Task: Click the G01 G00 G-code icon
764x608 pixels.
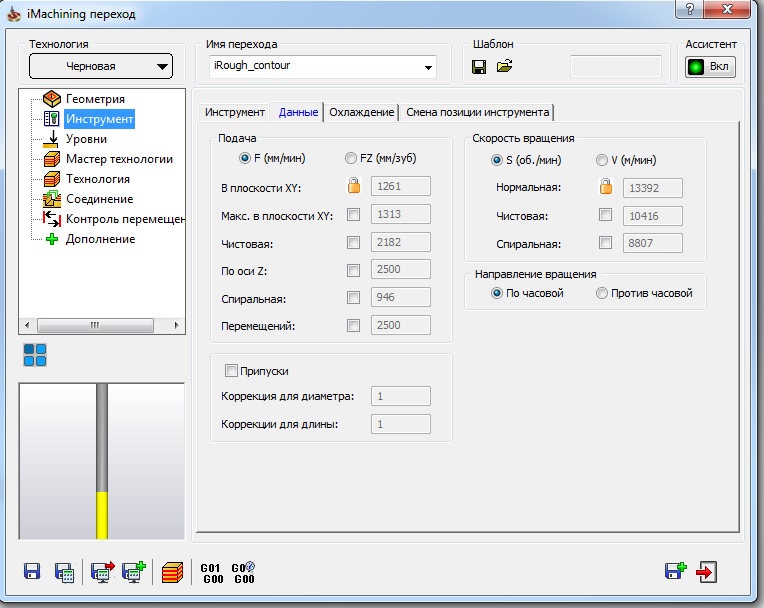Action: coord(212,573)
